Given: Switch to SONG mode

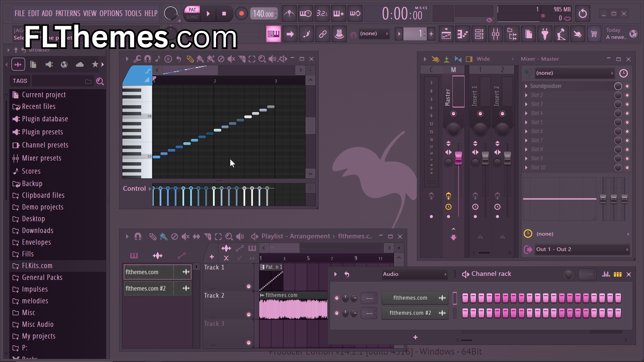Looking at the screenshot, I should 192,17.
